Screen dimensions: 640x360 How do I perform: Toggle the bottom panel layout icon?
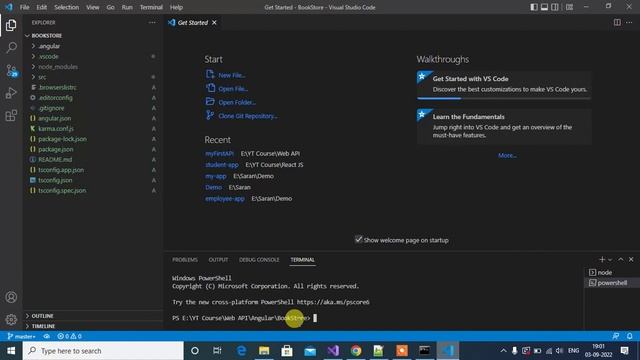tap(544, 7)
